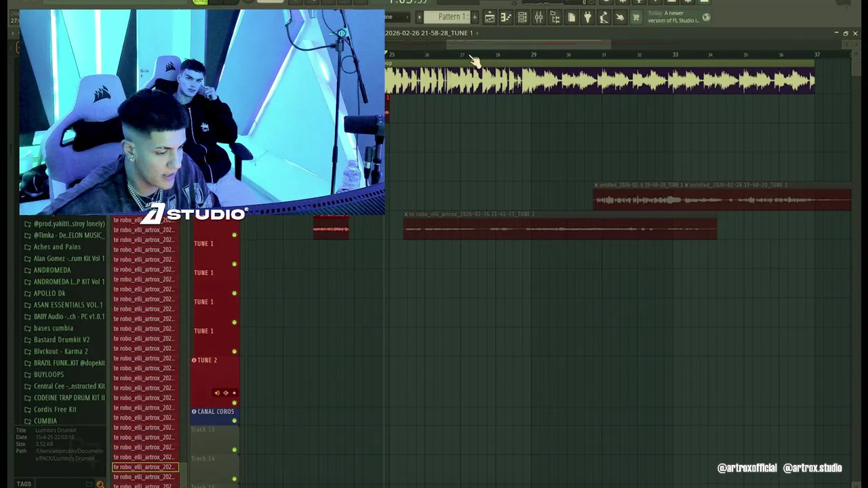Show the Channel rack from the toolbar
The width and height of the screenshot is (868, 488).
point(522,18)
